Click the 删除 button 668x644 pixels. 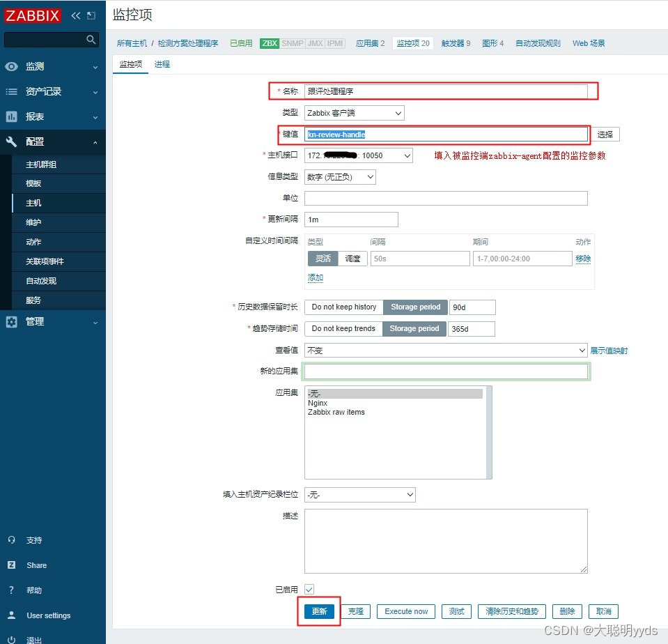[567, 611]
